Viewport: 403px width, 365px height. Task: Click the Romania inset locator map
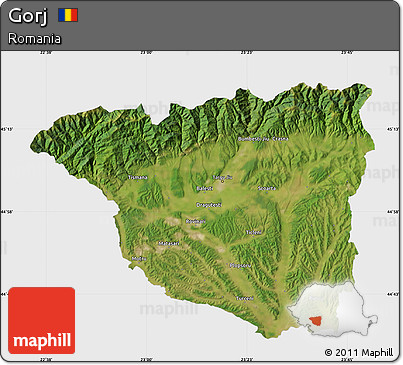click(x=332, y=309)
